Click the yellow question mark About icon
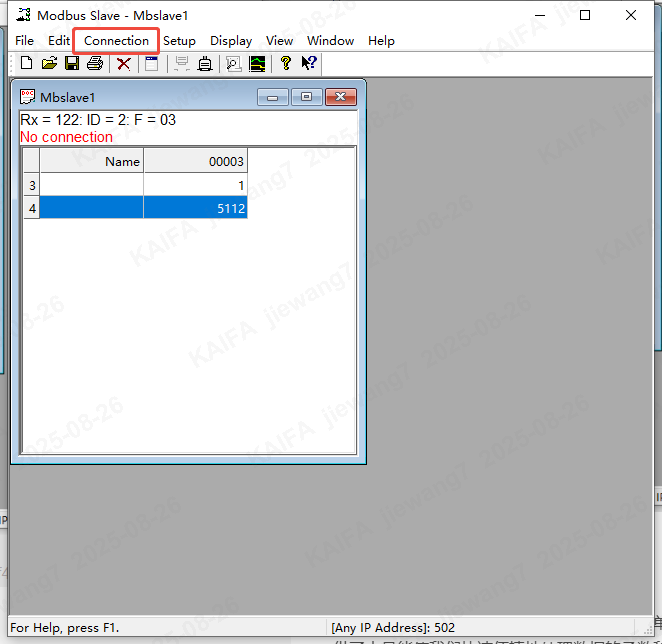The width and height of the screenshot is (662, 644). click(x=286, y=63)
